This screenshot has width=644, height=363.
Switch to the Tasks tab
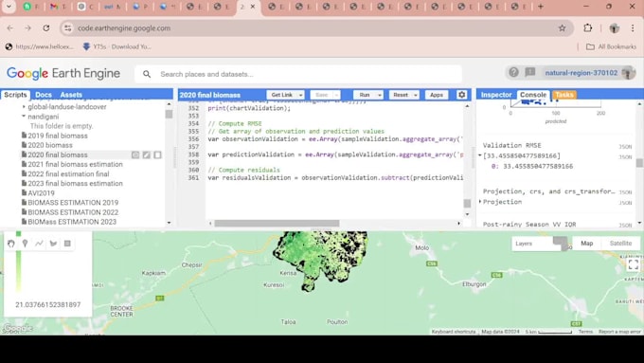click(x=563, y=95)
